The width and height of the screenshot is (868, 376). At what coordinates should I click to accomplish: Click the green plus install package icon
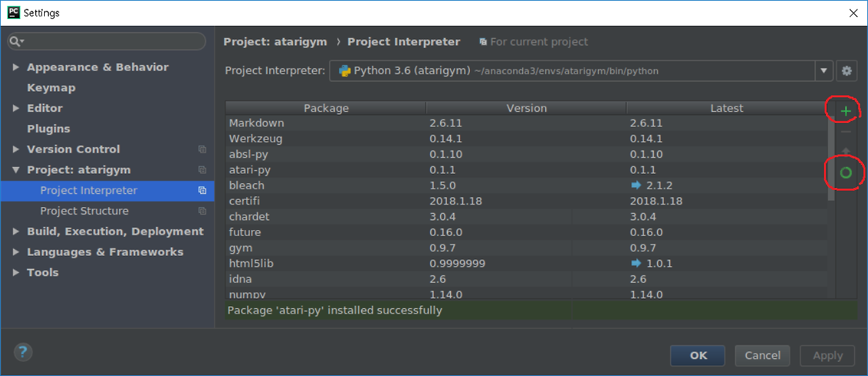[x=846, y=111]
